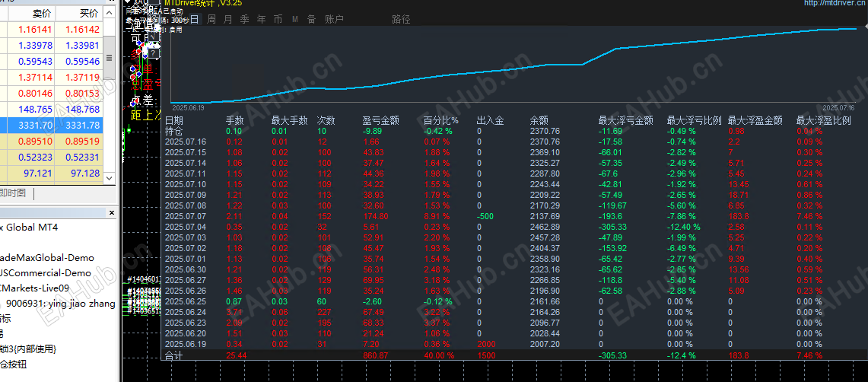This screenshot has height=382, width=868.
Task: Select the USCommercial-Demo server entry
Action: [46, 273]
